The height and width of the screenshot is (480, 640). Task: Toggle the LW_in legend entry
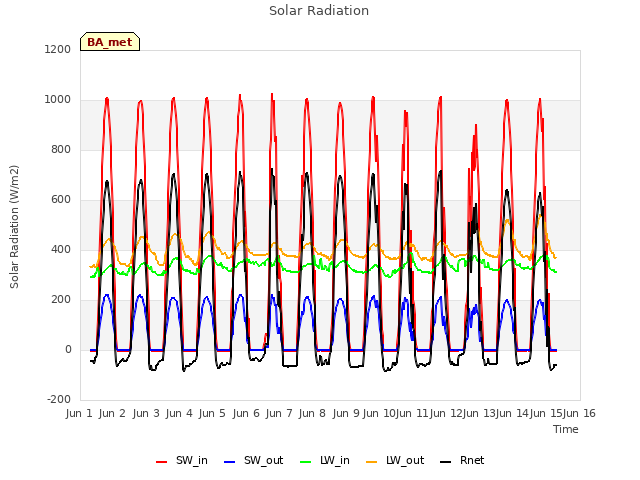(x=325, y=460)
